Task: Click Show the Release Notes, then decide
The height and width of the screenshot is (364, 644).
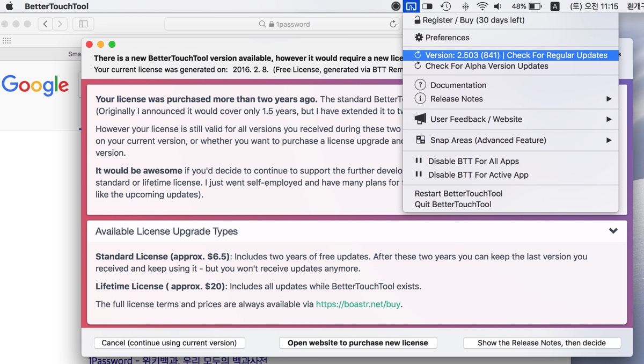Action: pos(542,343)
